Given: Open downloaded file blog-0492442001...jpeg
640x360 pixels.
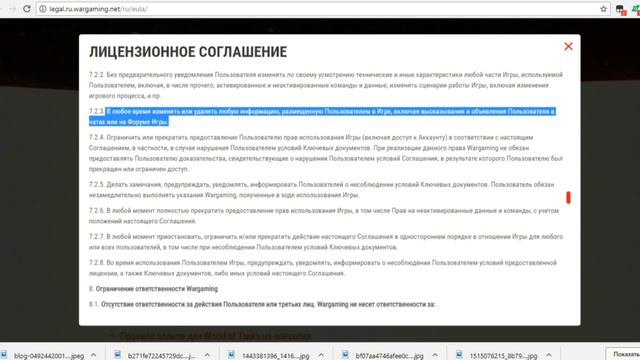Looking at the screenshot, I should pos(49,356).
